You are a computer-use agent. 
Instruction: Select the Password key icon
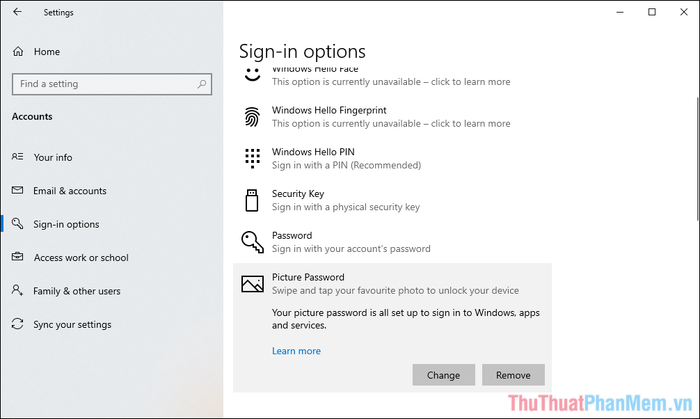tap(252, 242)
